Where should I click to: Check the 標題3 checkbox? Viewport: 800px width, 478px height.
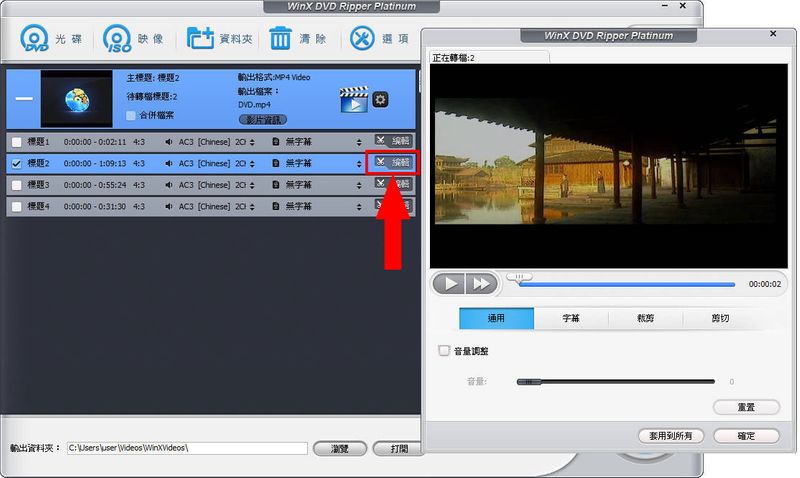coord(16,185)
